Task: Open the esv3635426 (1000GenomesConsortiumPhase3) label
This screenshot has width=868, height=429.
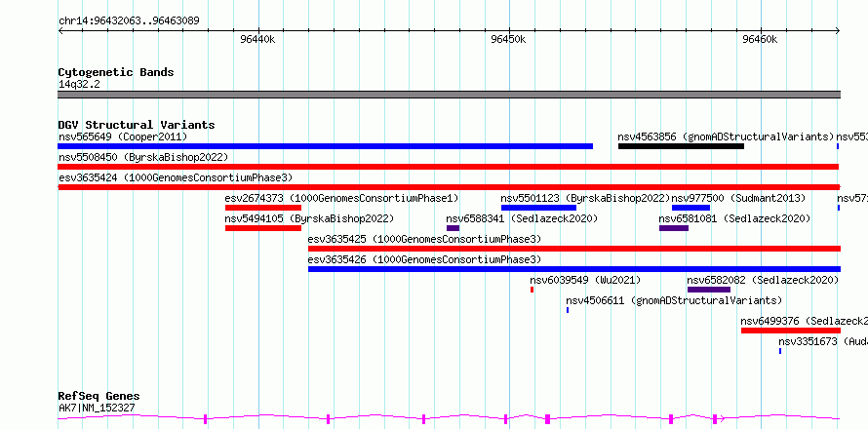Action: [x=424, y=259]
